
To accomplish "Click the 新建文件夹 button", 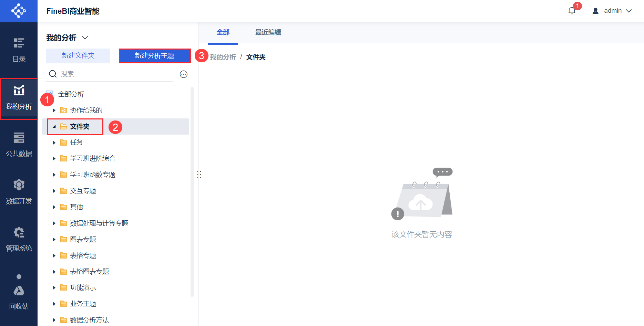I will pyautogui.click(x=78, y=56).
